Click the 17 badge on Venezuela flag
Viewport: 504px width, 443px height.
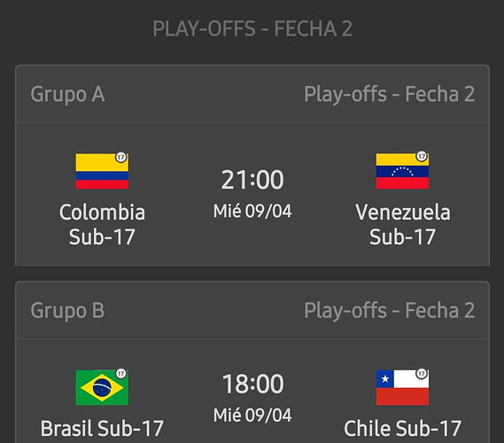pyautogui.click(x=422, y=156)
